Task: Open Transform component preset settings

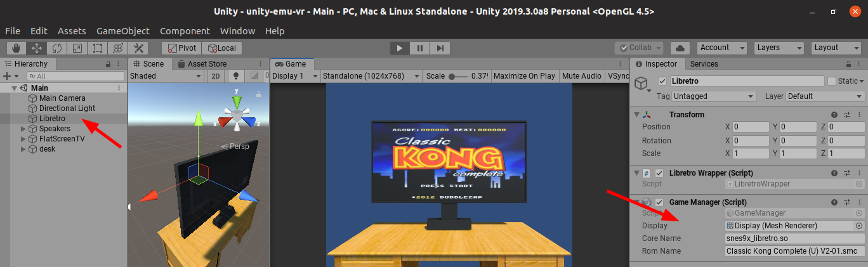Action: pos(847,115)
